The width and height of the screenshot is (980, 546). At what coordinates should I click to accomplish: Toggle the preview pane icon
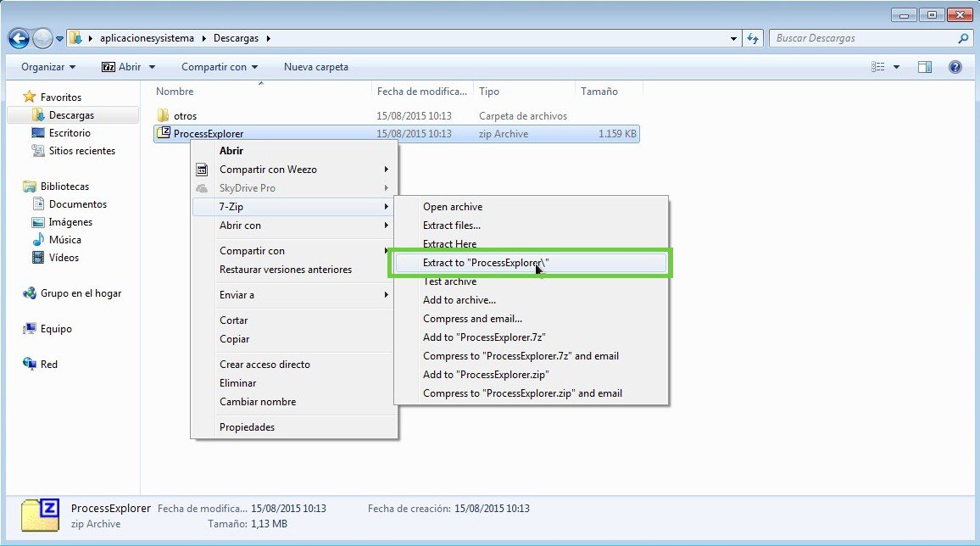(925, 67)
